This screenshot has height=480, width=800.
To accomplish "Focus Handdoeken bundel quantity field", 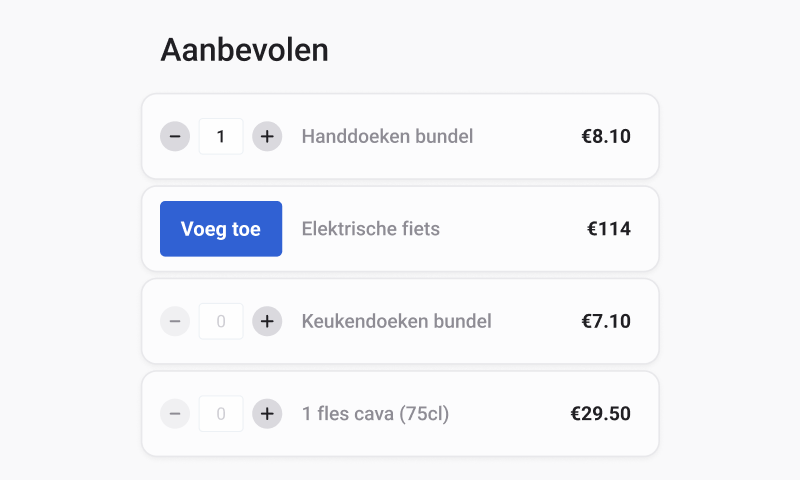I will point(221,136).
